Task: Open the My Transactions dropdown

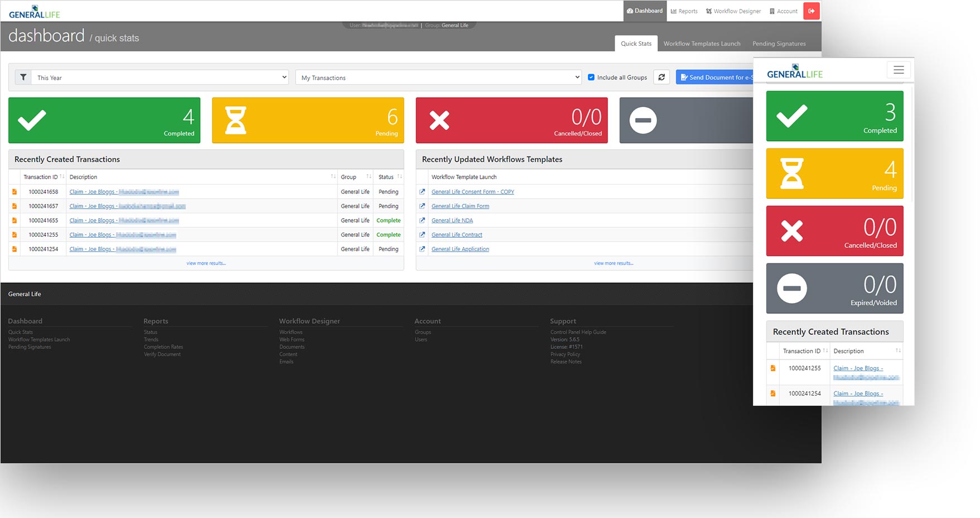Action: [438, 77]
